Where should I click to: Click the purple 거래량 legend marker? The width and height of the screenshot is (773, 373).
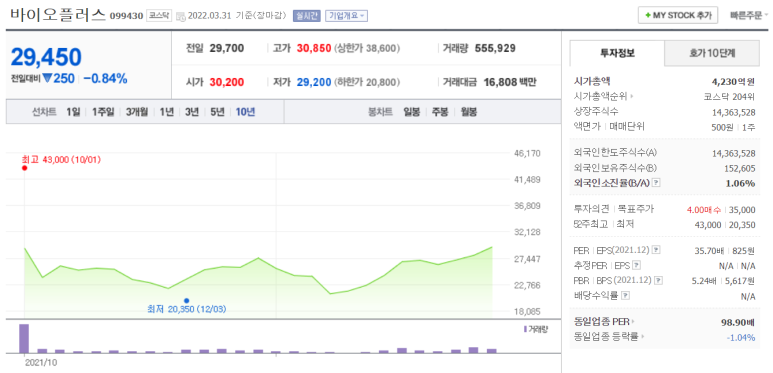point(525,329)
